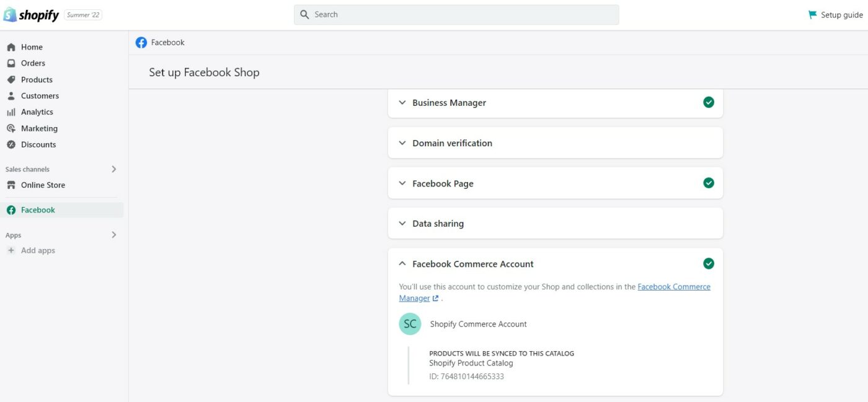The image size is (868, 402).
Task: Click the Customers person icon
Action: pyautogui.click(x=11, y=96)
